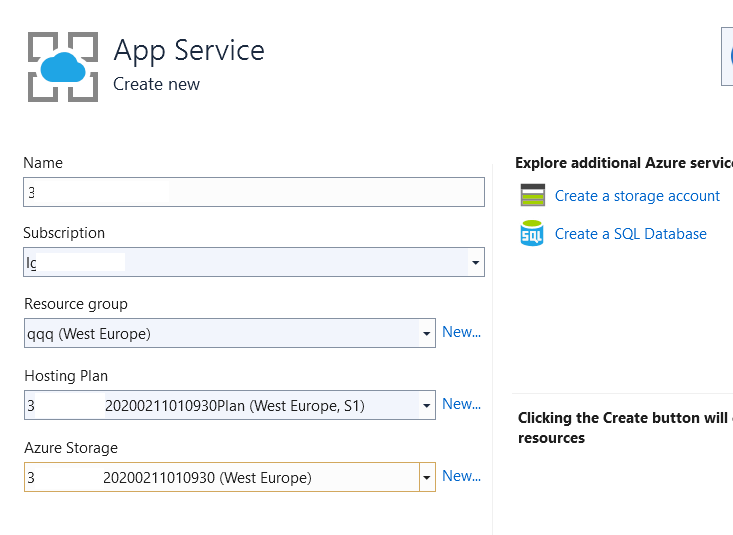Open the Azure Storage combo box
This screenshot has height=535, width=733.
click(230, 477)
